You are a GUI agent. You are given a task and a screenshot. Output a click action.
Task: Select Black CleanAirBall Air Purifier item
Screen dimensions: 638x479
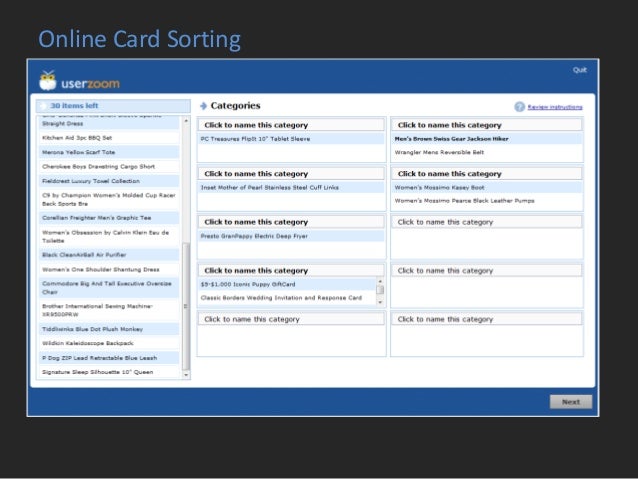pos(109,255)
